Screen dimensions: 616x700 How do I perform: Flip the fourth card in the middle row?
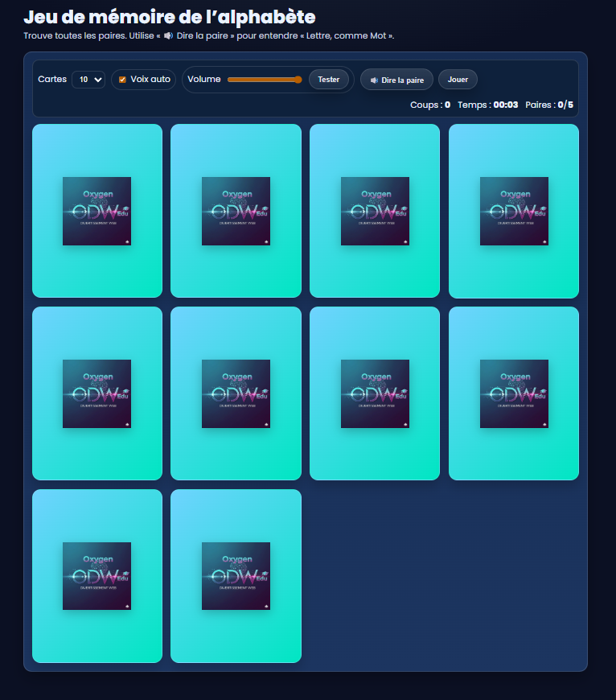[x=514, y=393]
